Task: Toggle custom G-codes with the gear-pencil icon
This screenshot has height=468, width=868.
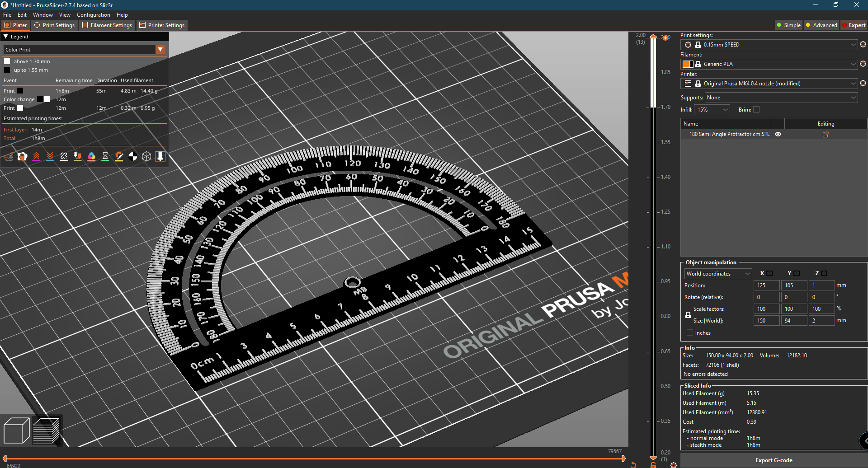Action: click(x=119, y=156)
